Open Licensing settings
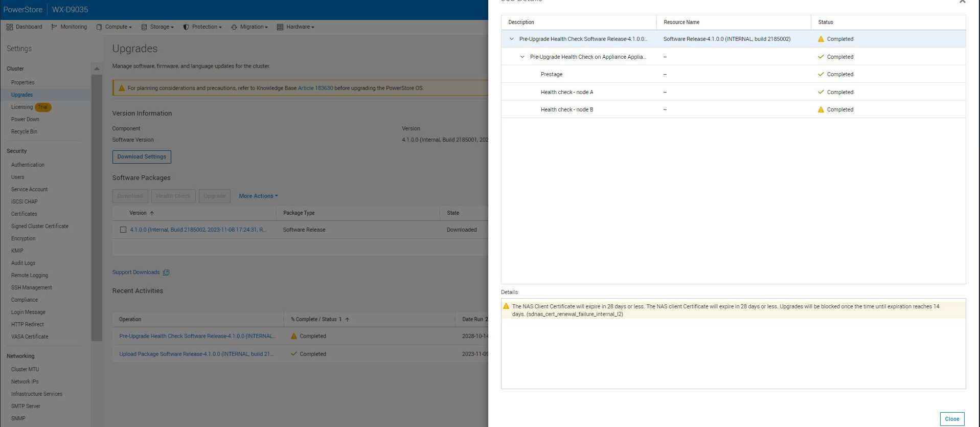This screenshot has width=980, height=427. (x=22, y=107)
